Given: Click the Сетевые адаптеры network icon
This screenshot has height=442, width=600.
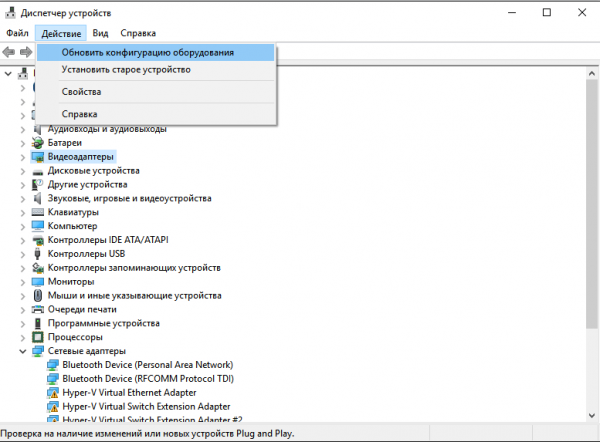Looking at the screenshot, I should click(38, 351).
